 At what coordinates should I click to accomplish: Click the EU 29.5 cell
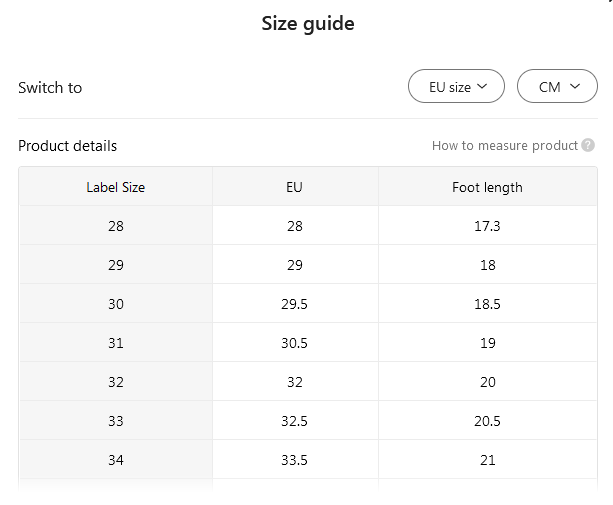tap(294, 304)
